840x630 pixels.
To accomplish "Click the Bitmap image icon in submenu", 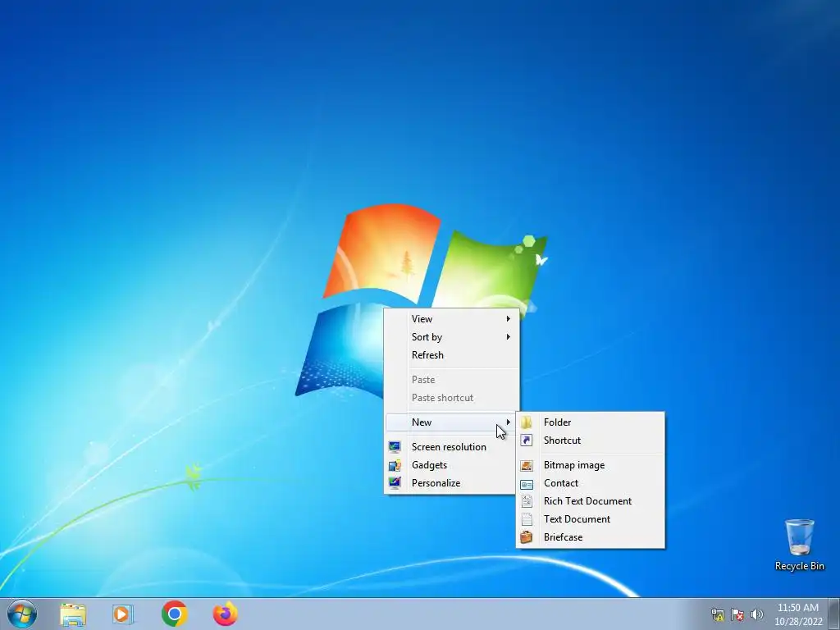I will [x=527, y=466].
